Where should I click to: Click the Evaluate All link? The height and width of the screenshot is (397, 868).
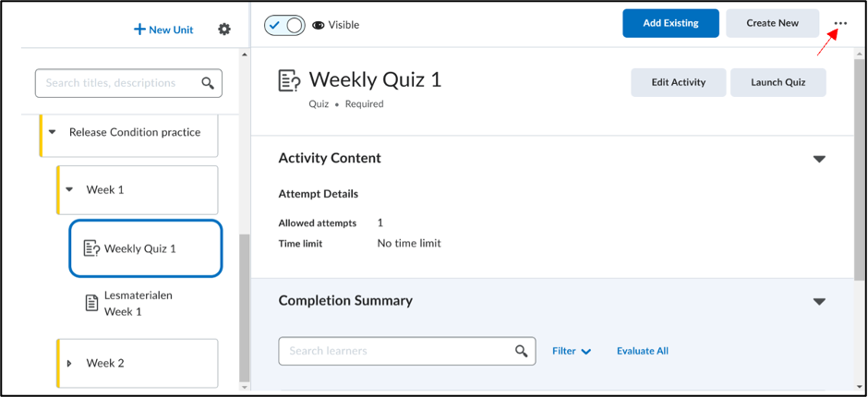click(x=643, y=351)
